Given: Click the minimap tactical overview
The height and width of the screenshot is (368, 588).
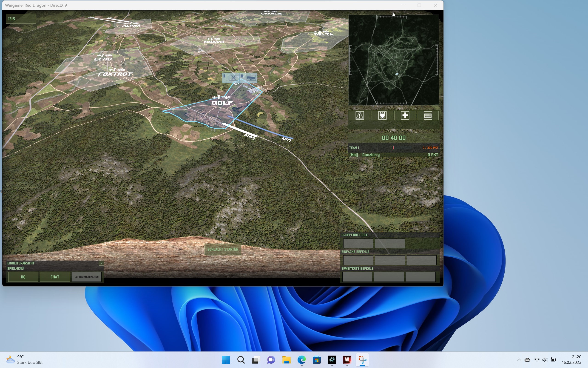Looking at the screenshot, I should [x=394, y=60].
